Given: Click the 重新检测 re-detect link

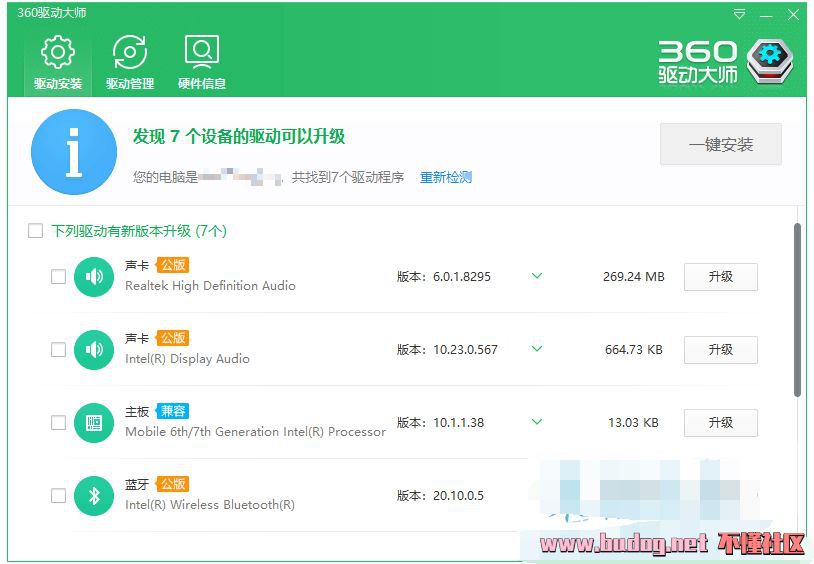Looking at the screenshot, I should (445, 177).
